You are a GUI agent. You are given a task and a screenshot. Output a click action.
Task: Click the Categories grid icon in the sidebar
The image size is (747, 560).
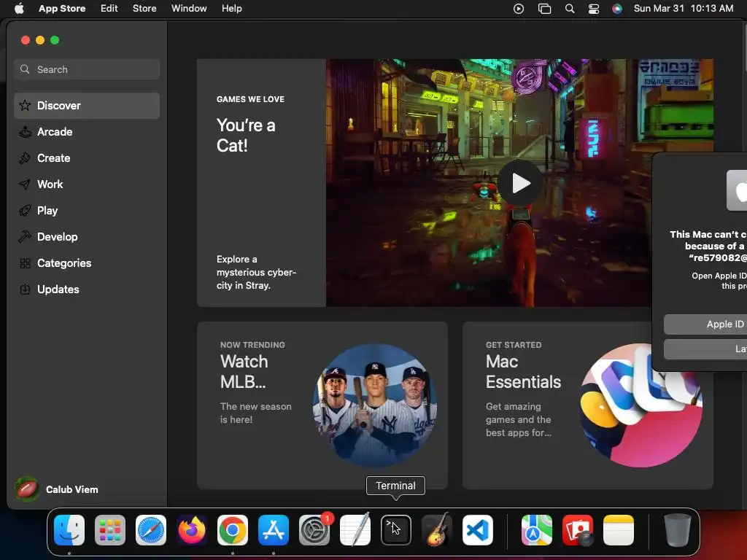(x=25, y=263)
